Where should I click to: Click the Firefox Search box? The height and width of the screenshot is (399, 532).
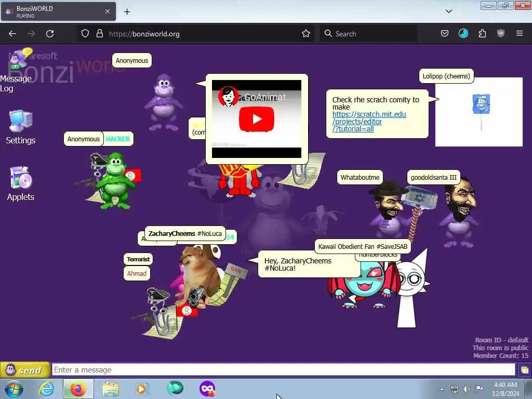pyautogui.click(x=368, y=34)
